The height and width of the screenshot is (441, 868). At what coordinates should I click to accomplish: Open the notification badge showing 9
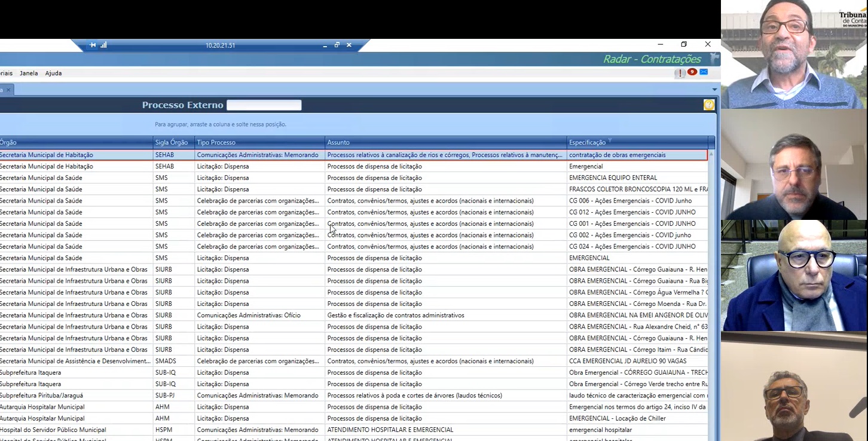click(x=692, y=72)
